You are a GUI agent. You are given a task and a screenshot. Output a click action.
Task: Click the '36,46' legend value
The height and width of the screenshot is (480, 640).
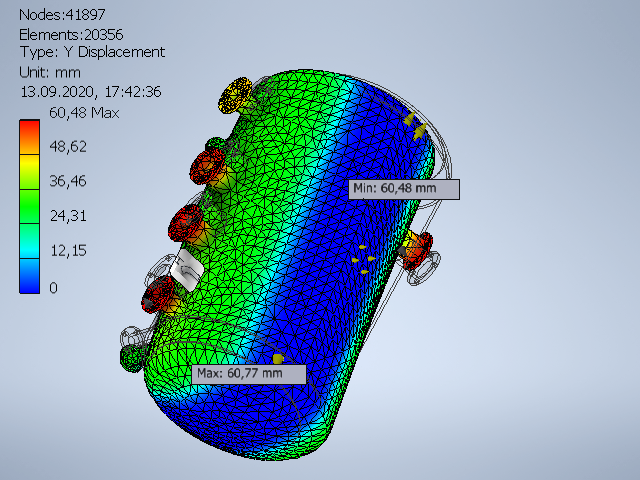[68, 181]
